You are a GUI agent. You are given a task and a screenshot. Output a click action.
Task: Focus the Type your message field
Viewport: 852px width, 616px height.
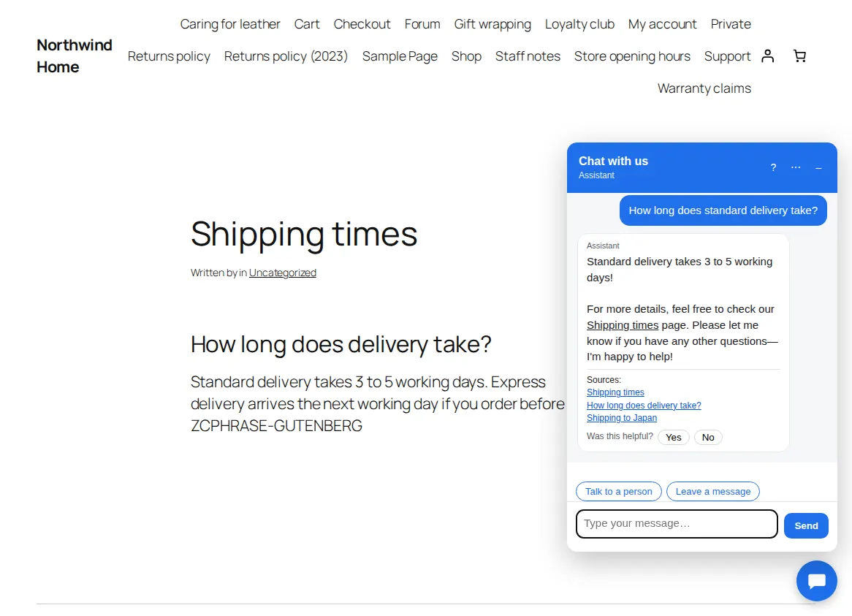pyautogui.click(x=677, y=524)
